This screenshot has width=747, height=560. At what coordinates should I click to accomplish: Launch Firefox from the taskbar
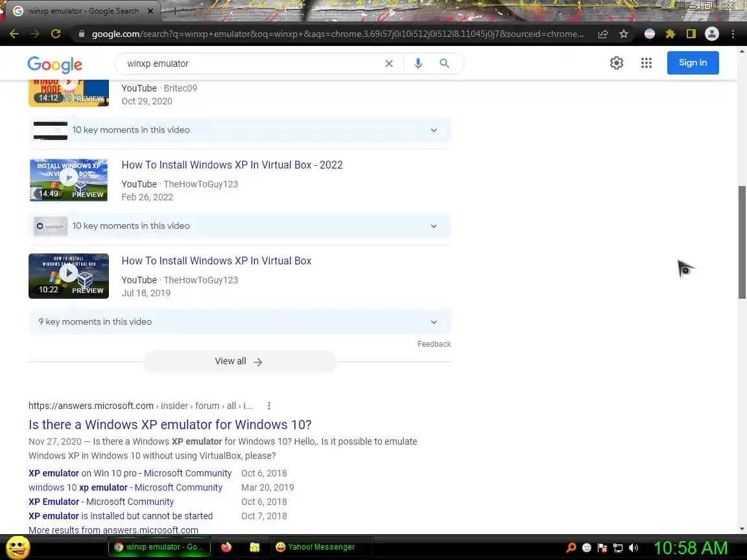226,547
